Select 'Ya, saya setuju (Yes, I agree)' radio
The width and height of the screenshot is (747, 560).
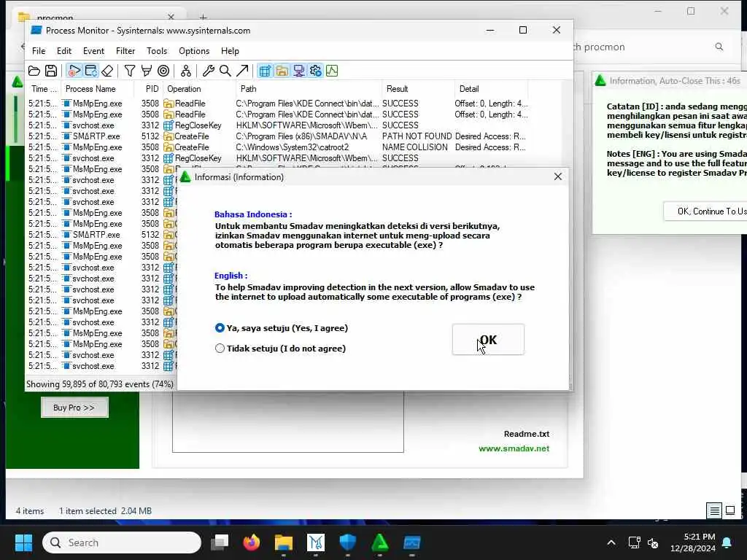(x=281, y=328)
